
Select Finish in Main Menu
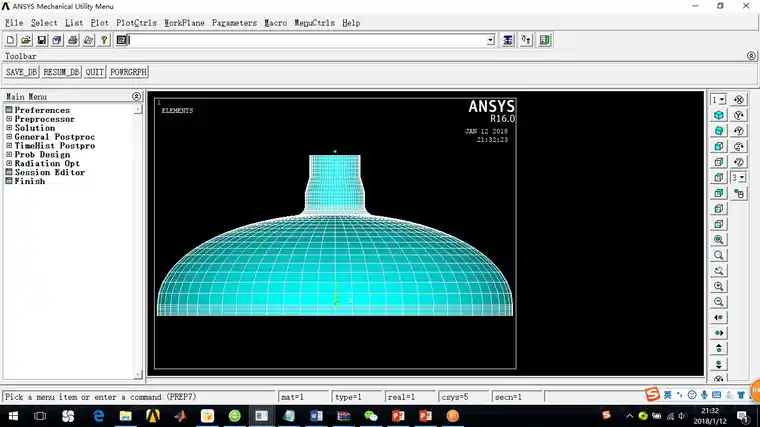pos(30,181)
